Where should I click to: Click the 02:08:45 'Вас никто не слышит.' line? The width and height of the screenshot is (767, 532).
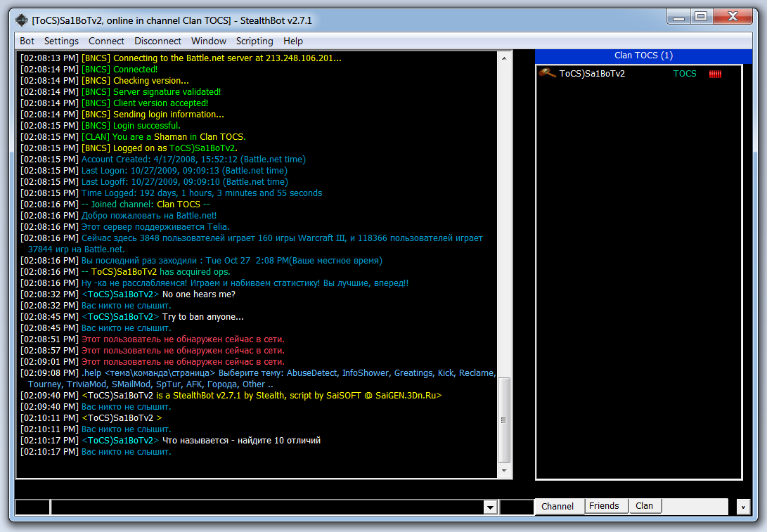(x=96, y=328)
